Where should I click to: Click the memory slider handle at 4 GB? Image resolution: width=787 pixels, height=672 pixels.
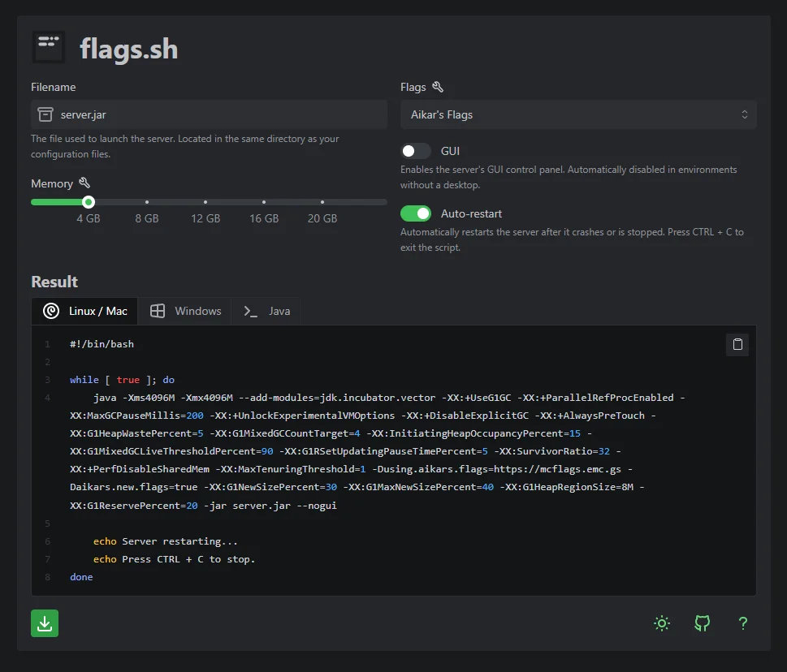coord(89,202)
